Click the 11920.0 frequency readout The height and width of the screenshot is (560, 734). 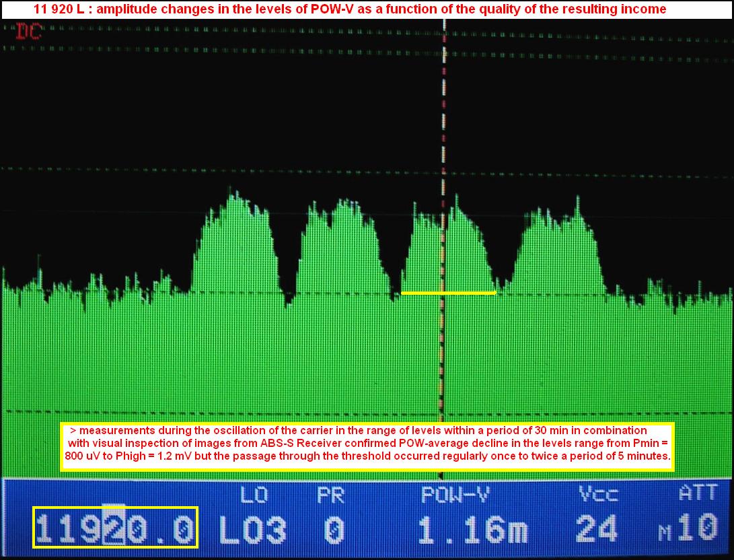(x=115, y=528)
